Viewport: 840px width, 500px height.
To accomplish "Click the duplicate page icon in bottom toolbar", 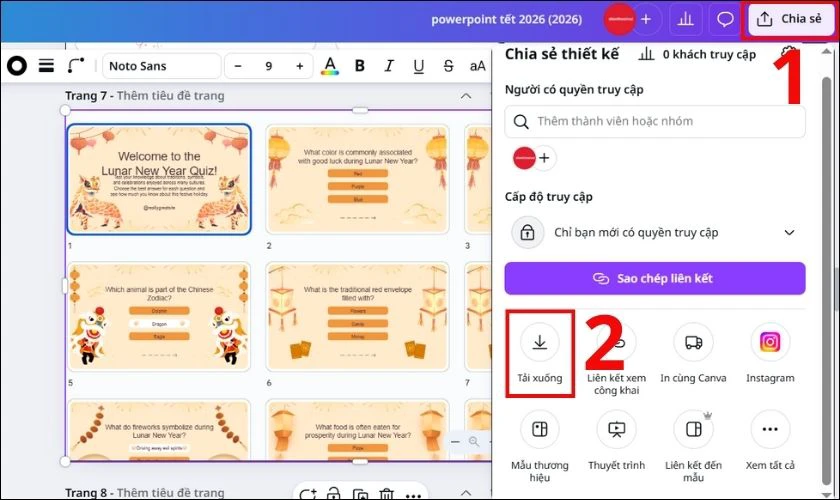I will (x=361, y=494).
